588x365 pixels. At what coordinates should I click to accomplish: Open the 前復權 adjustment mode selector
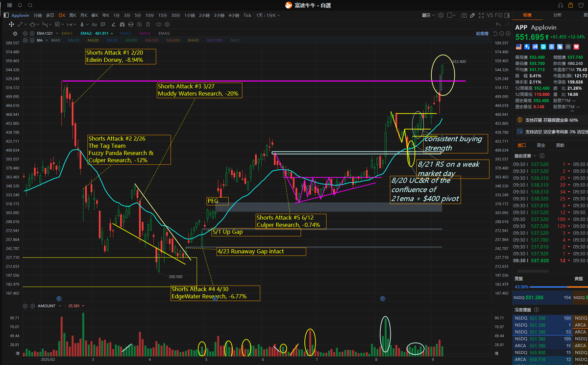click(482, 33)
